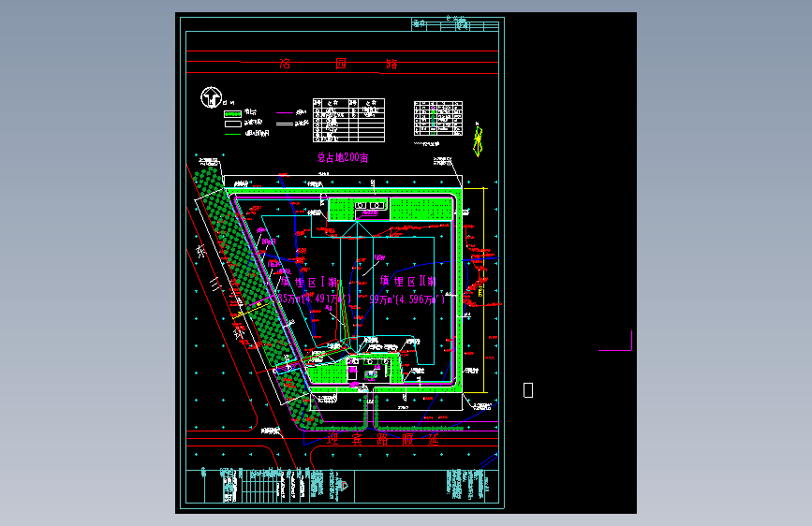Click the 园 character in top road label
This screenshot has width=812, height=526.
click(341, 64)
